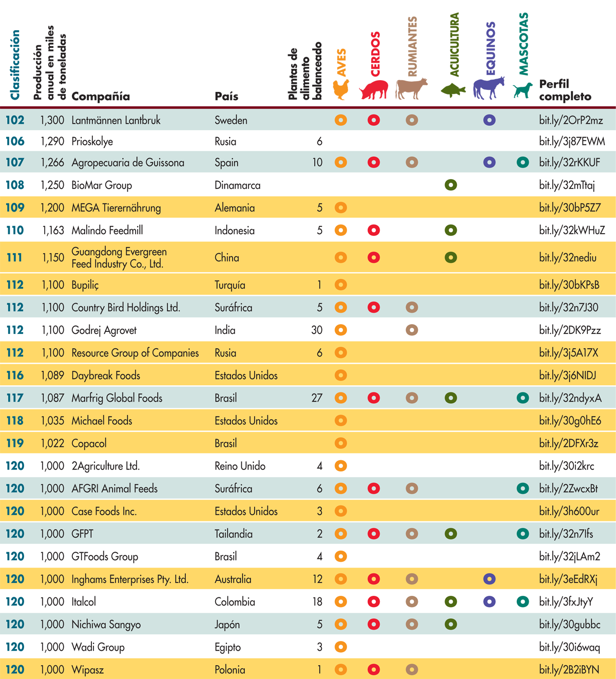Select the company name 2Agriculture Ltd.
616x679 pixels.
click(x=106, y=466)
